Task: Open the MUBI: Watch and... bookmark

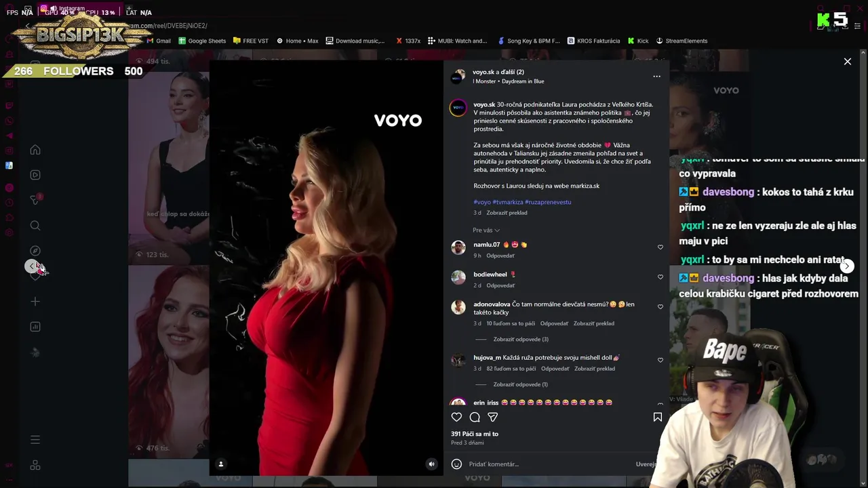Action: tap(457, 41)
